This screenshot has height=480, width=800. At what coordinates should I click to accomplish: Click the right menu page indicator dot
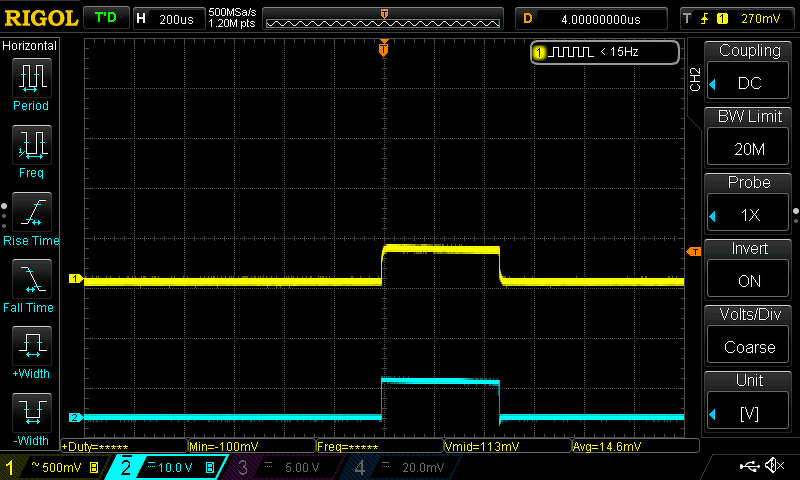pyautogui.click(x=796, y=216)
